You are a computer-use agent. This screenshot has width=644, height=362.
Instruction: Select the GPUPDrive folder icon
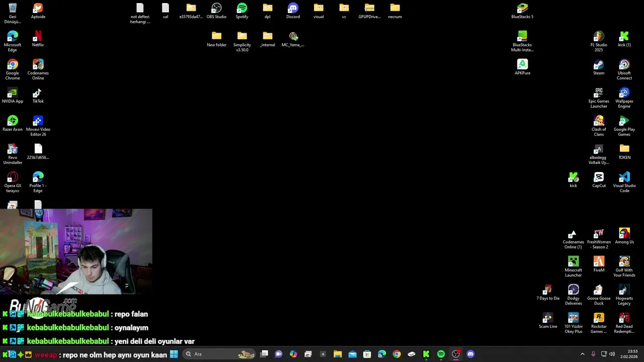[x=369, y=11]
